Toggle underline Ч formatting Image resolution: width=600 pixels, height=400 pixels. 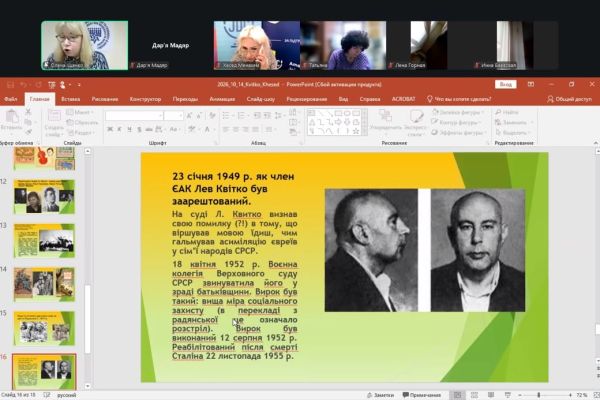129,129
